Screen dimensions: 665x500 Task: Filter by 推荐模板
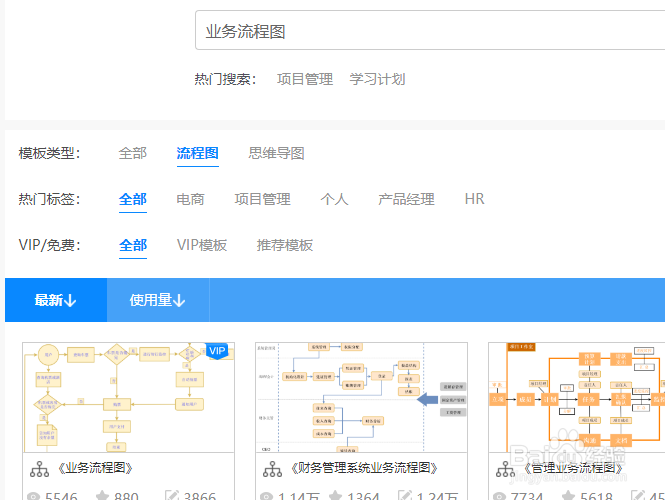pyautogui.click(x=285, y=245)
